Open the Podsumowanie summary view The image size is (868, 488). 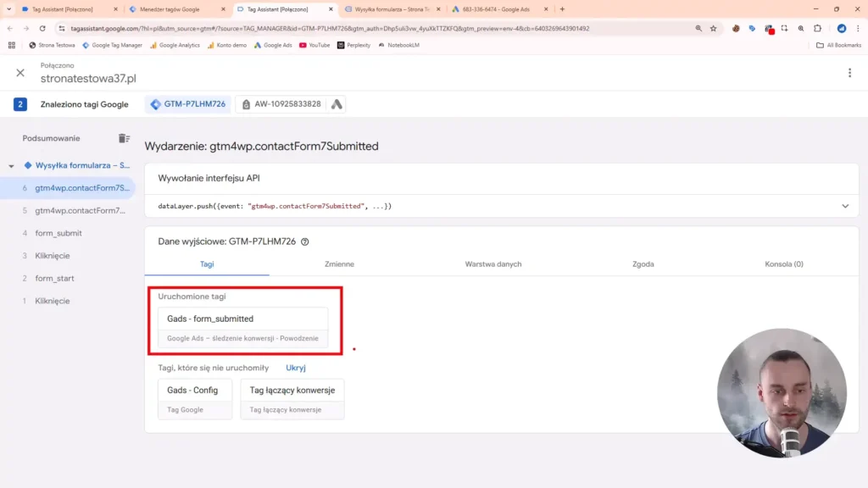coord(51,138)
